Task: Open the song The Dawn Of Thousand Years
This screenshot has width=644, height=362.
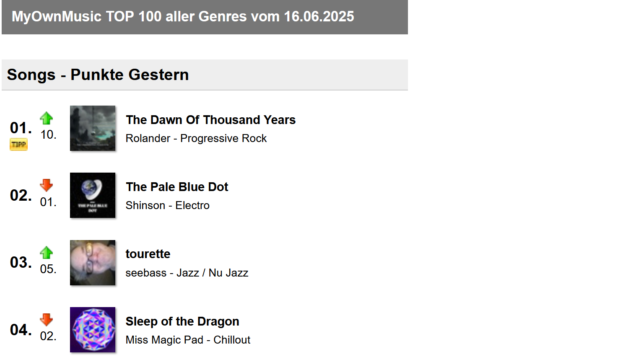Action: [x=211, y=120]
